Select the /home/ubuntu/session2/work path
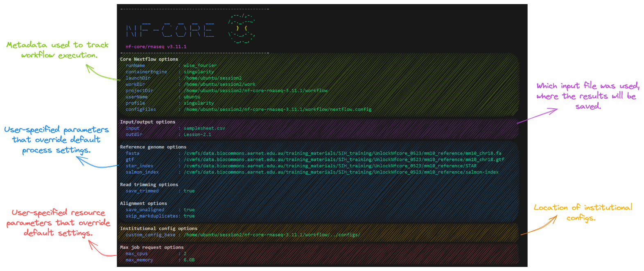 pos(219,84)
